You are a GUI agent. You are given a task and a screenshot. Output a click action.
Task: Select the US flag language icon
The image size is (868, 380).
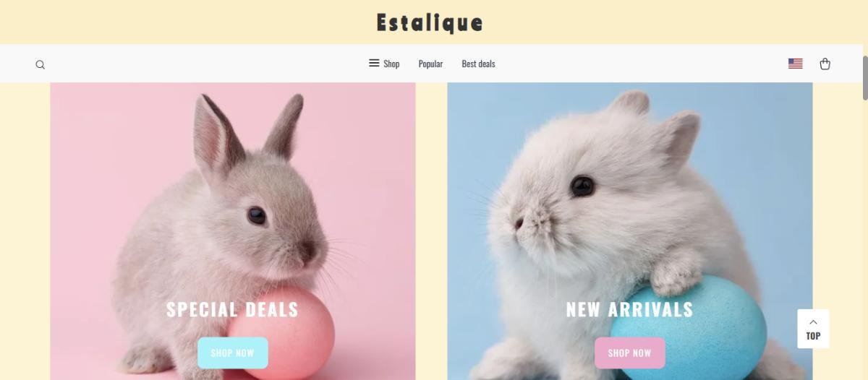click(x=795, y=64)
